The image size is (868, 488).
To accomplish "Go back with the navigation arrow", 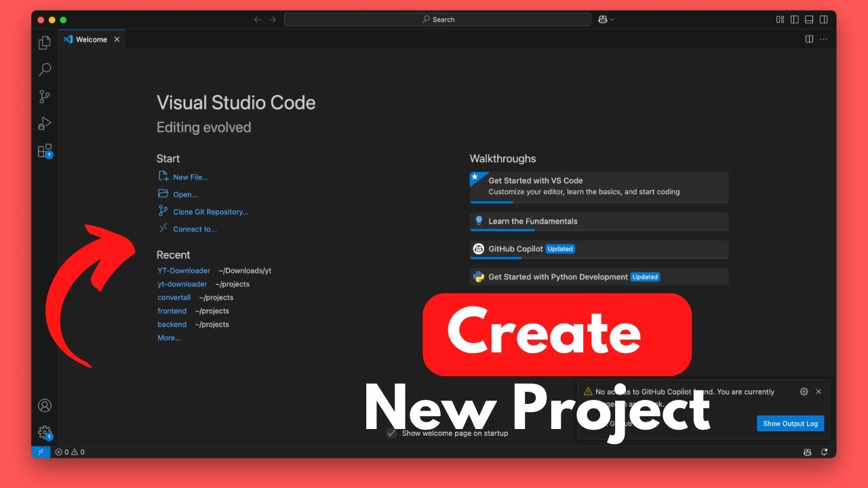I will coord(258,20).
